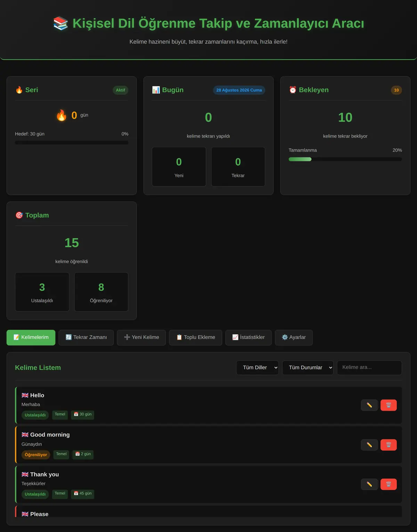417x532 pixels.
Task: Click the 2 gün tag under Good morning
Action: 83,454
